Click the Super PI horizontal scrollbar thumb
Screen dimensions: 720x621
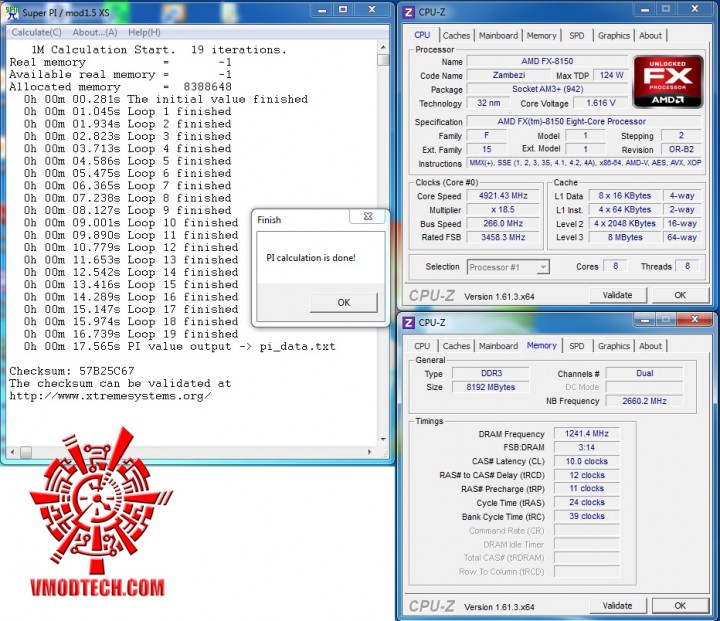point(26,452)
